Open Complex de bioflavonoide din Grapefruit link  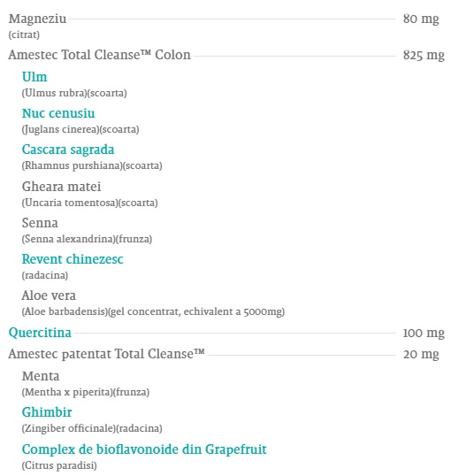point(144,449)
